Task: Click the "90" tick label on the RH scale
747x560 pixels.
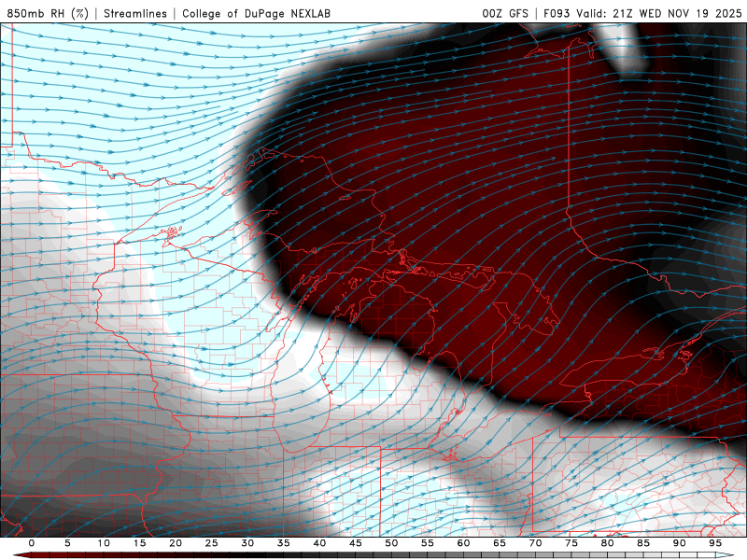Action: point(679,543)
